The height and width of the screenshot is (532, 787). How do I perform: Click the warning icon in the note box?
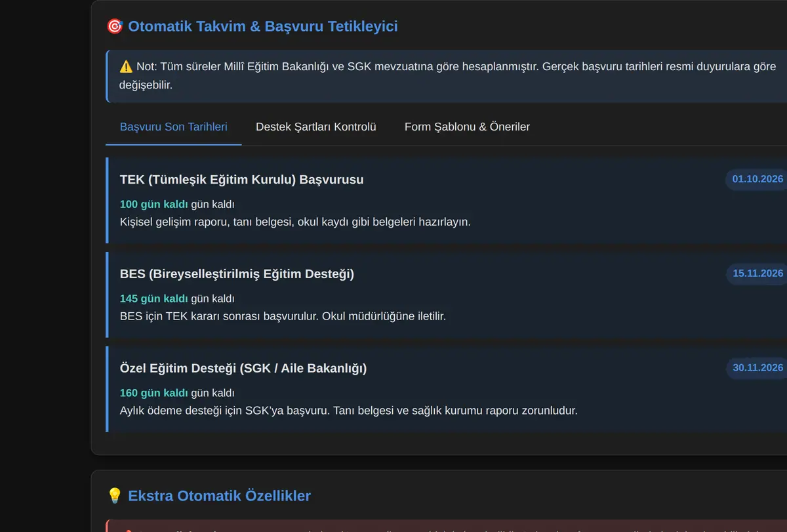pos(126,66)
